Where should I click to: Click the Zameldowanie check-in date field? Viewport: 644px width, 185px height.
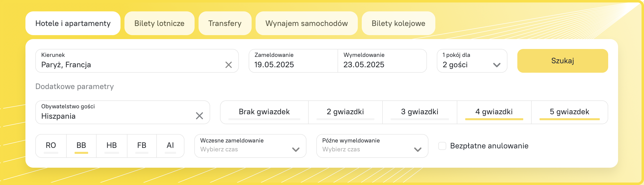coord(293,61)
